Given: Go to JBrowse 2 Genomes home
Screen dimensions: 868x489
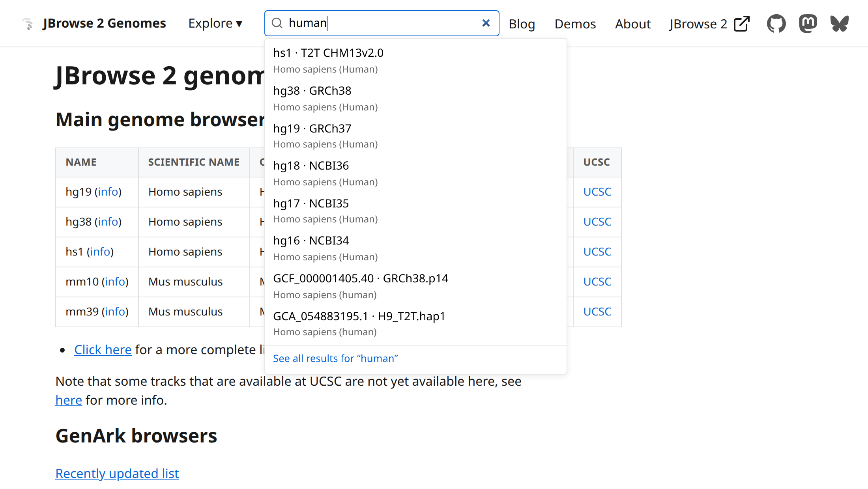Looking at the screenshot, I should click(104, 23).
